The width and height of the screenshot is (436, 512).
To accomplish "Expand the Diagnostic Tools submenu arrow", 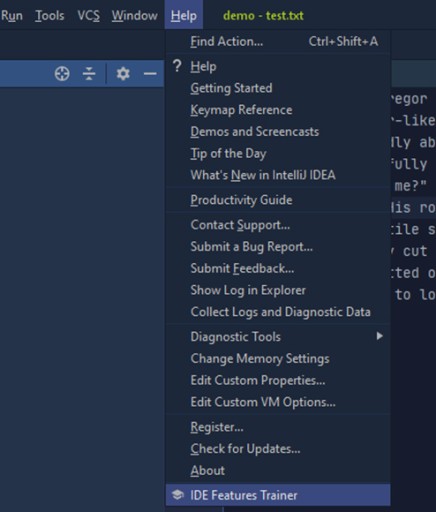I will pyautogui.click(x=379, y=336).
